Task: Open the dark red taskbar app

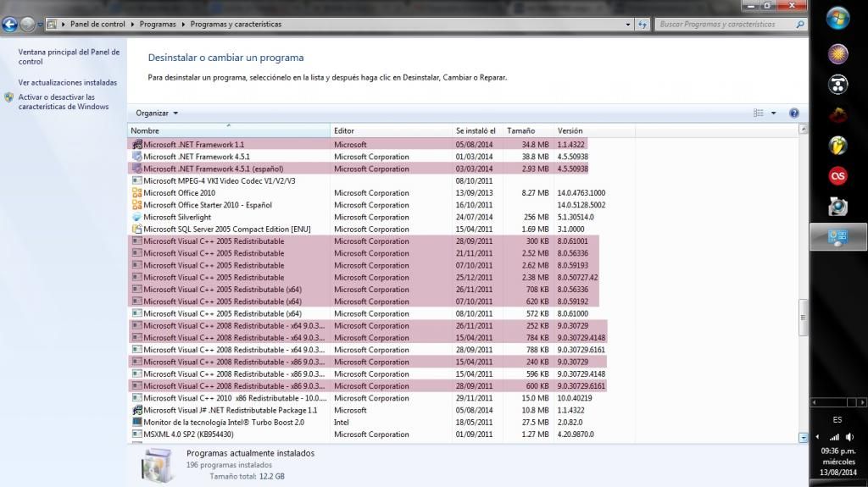Action: pos(838,115)
